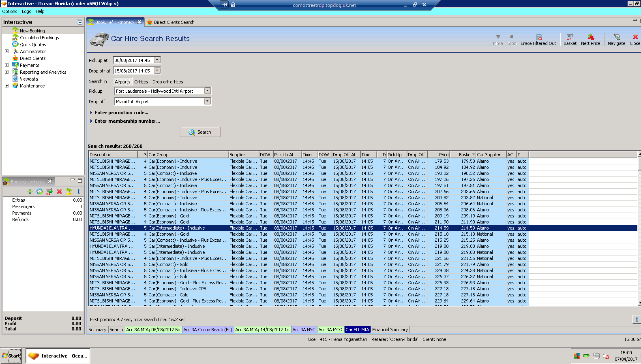Viewport: 641px width, 364px height.
Task: Click the green plus icon in Booking contents
Action: [x=30, y=192]
